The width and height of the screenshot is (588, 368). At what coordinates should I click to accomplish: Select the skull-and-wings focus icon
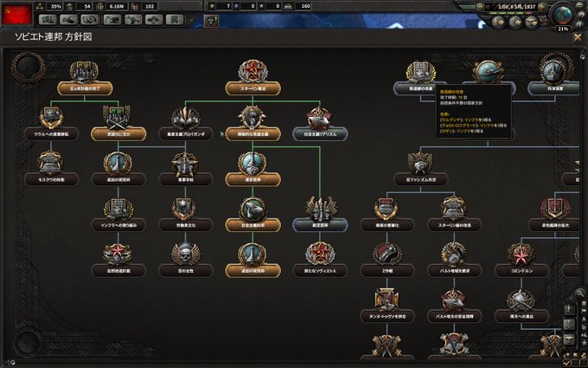(x=186, y=255)
